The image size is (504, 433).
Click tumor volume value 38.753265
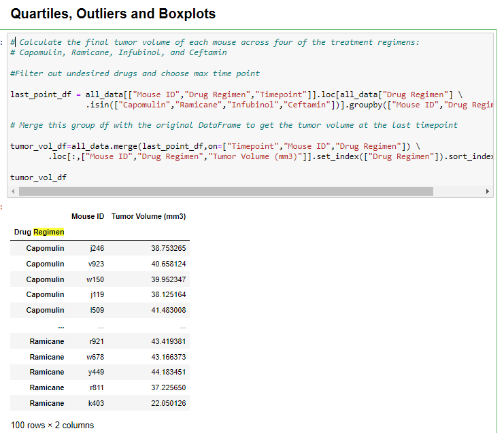coord(169,248)
